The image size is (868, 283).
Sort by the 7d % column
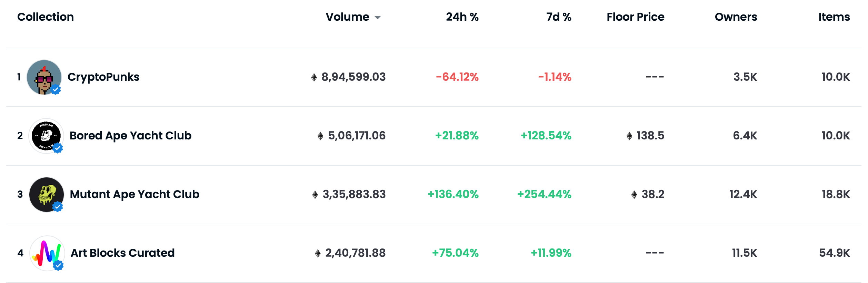tap(559, 17)
